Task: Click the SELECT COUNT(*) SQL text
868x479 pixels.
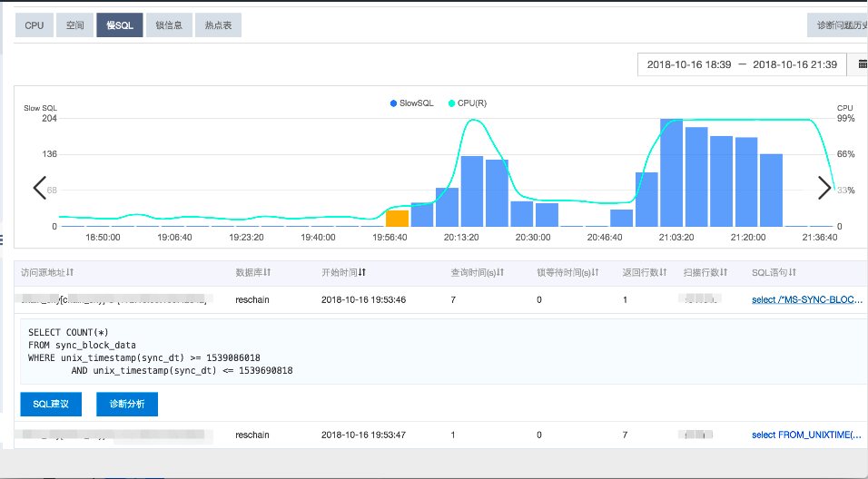Action: [x=69, y=332]
